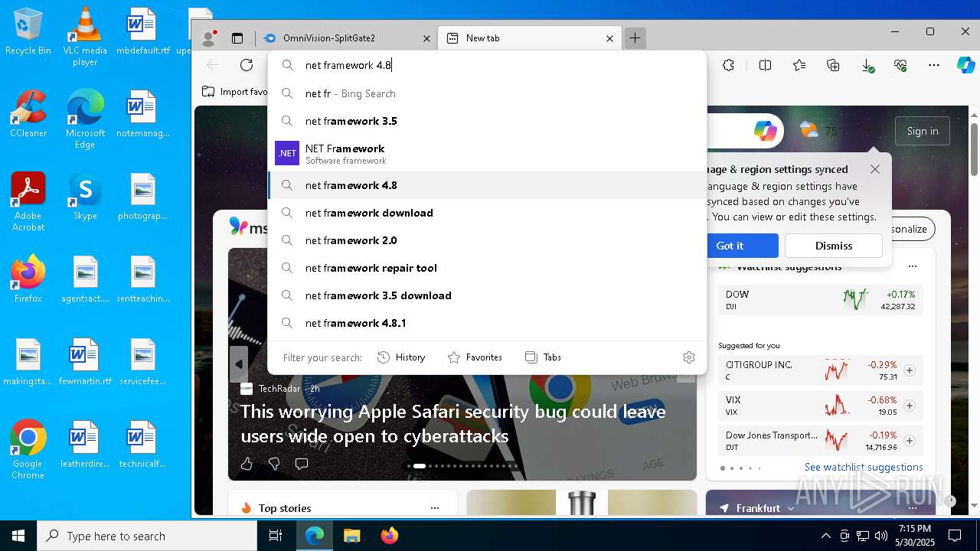Refresh the page in Edge
Viewport: 980px width, 551px height.
[x=247, y=65]
